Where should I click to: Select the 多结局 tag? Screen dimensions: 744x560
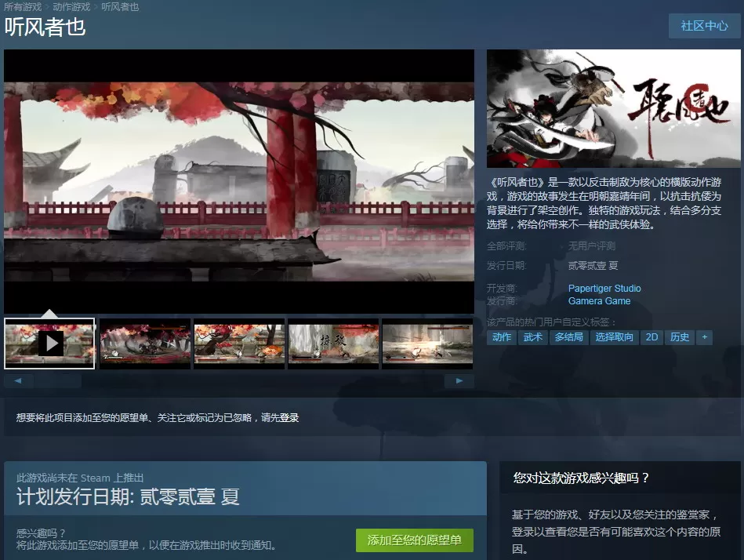point(569,337)
